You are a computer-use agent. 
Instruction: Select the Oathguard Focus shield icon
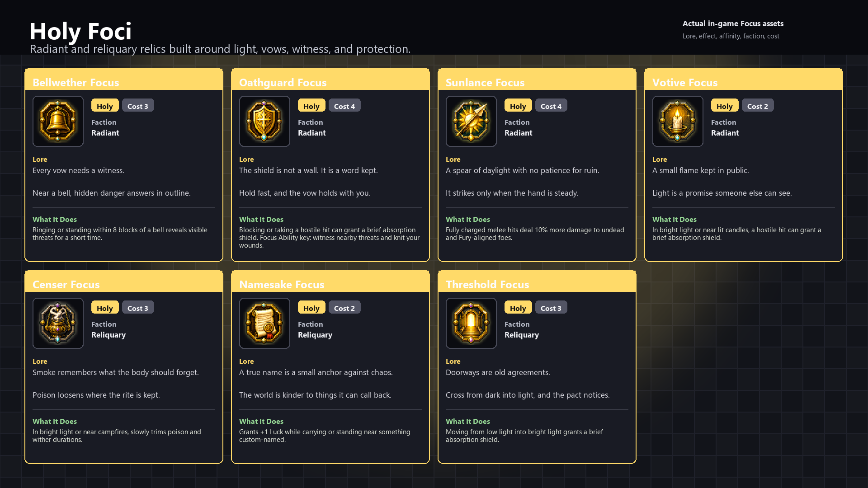[x=264, y=121]
